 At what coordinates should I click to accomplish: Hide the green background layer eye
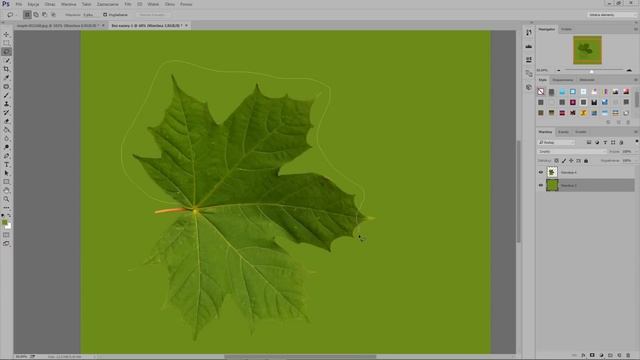pyautogui.click(x=541, y=185)
